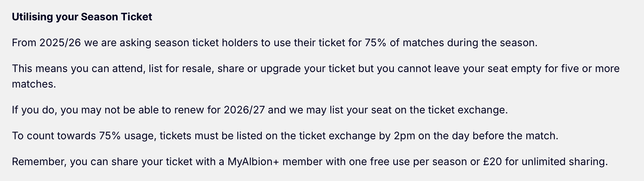Click the text '75% of matches during the season'
The height and width of the screenshot is (181, 644).
[x=450, y=43]
